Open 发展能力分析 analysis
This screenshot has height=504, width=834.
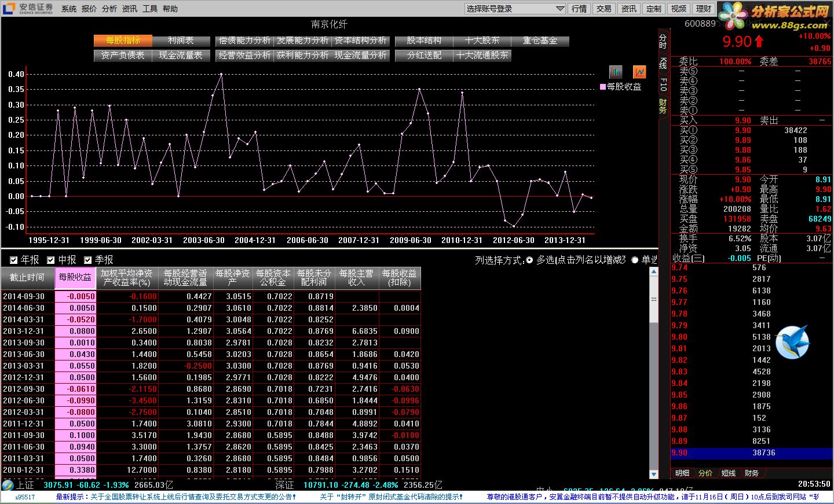pos(302,41)
